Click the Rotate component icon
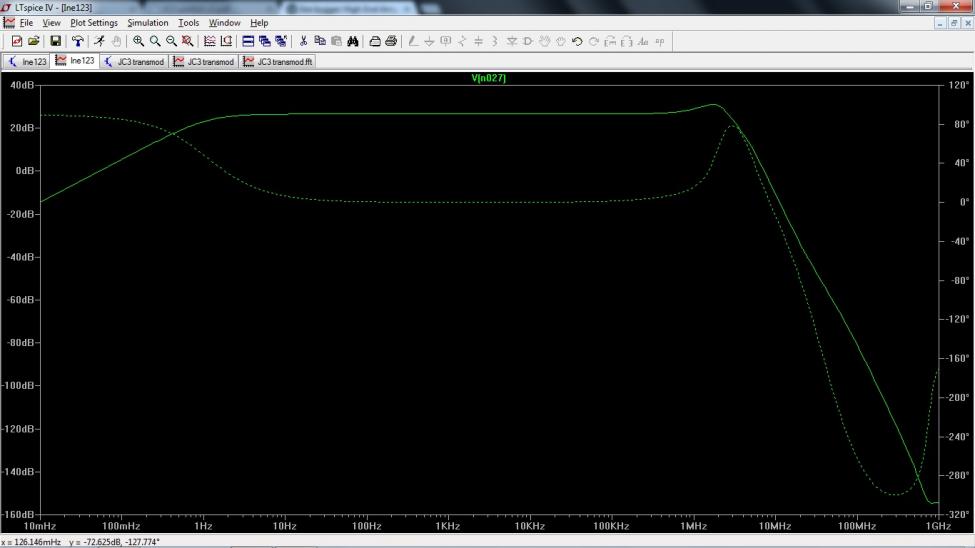 click(610, 41)
